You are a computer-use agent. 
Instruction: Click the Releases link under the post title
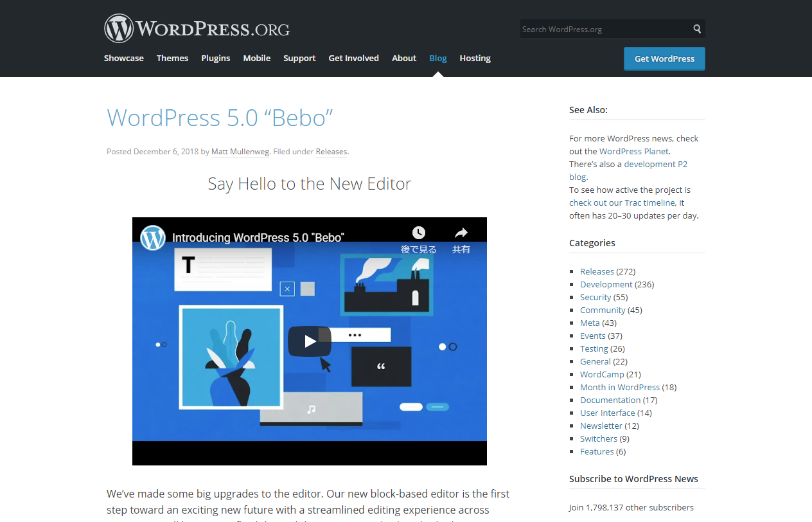coord(331,152)
